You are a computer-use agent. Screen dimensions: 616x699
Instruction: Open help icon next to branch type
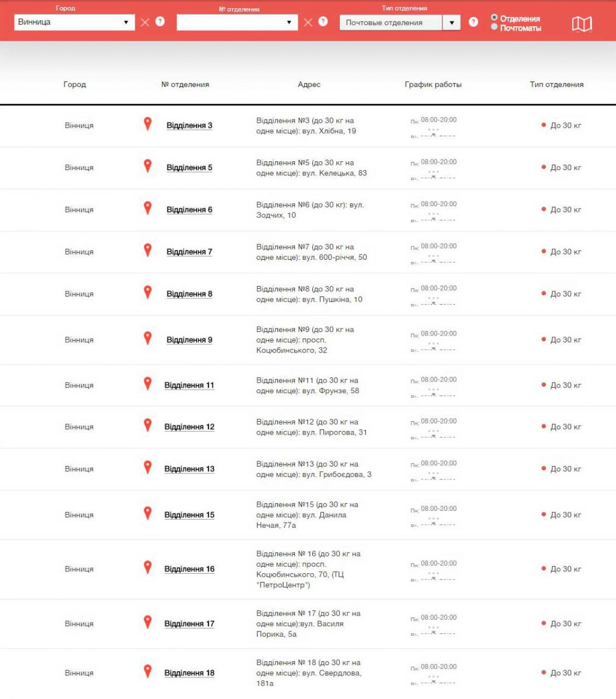(473, 22)
